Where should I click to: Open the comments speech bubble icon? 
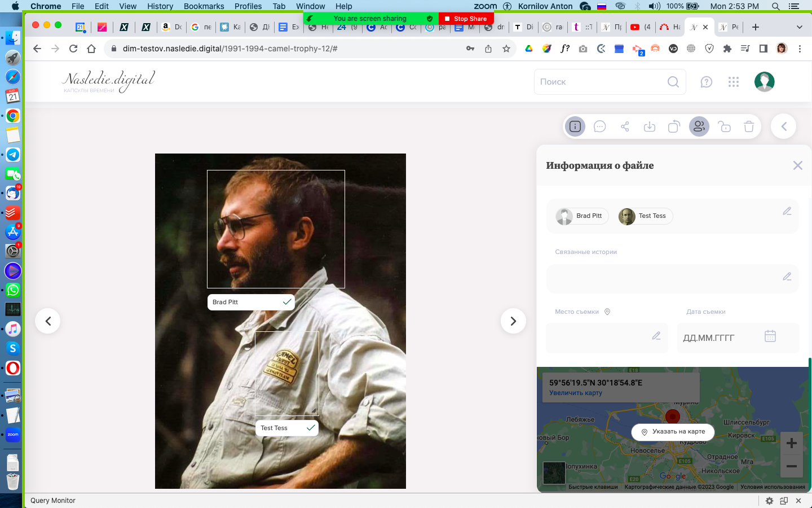599,126
